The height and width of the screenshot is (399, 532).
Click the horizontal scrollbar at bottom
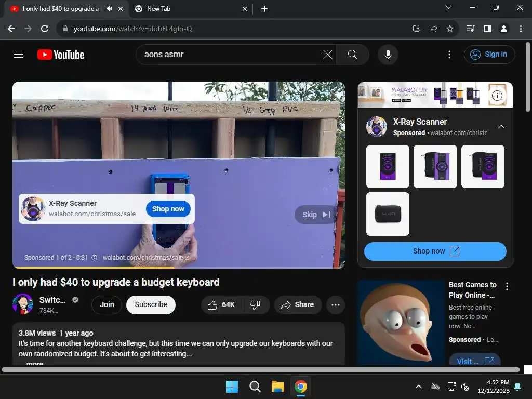[261, 369]
